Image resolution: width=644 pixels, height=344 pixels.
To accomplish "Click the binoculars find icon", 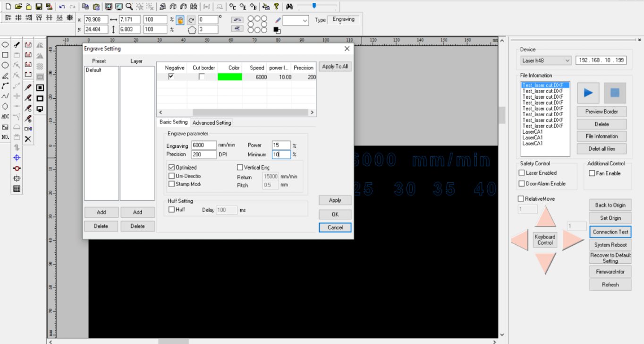I will tap(290, 7).
